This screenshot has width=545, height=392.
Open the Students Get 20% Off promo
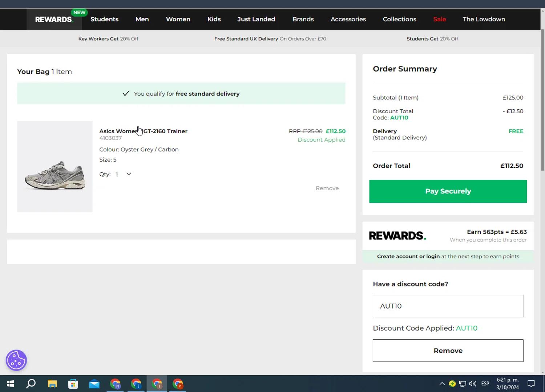click(432, 39)
